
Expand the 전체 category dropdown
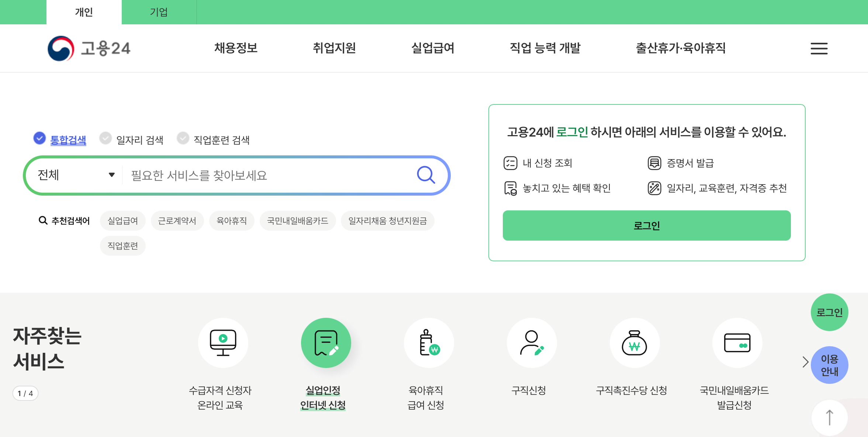click(76, 175)
